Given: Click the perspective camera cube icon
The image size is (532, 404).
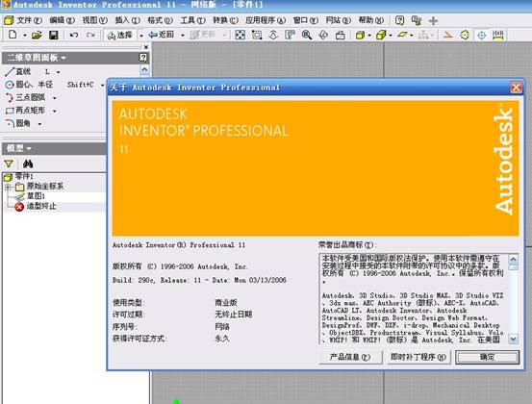Looking at the screenshot, I should tap(381, 35).
